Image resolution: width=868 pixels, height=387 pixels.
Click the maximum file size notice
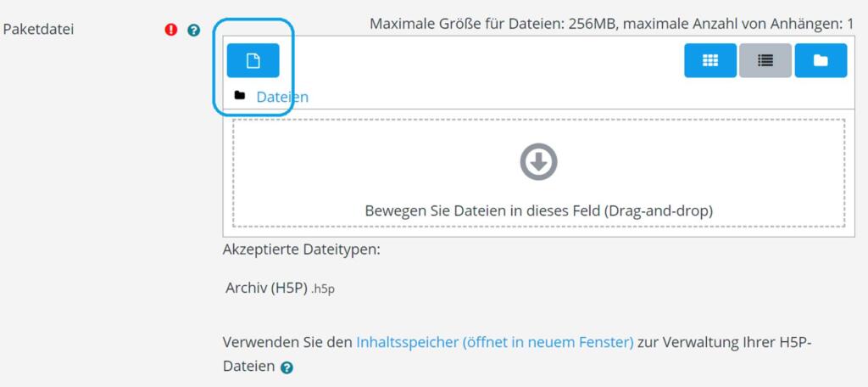pos(491,24)
